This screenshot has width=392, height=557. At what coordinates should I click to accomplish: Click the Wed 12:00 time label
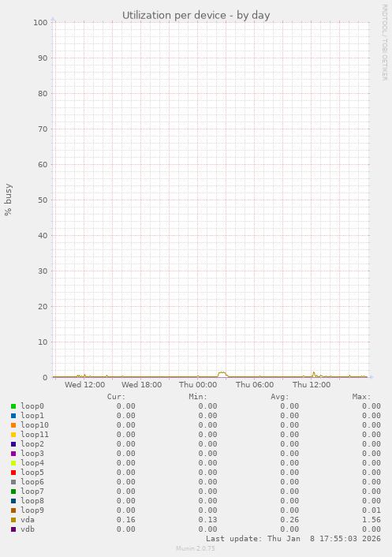click(x=85, y=385)
